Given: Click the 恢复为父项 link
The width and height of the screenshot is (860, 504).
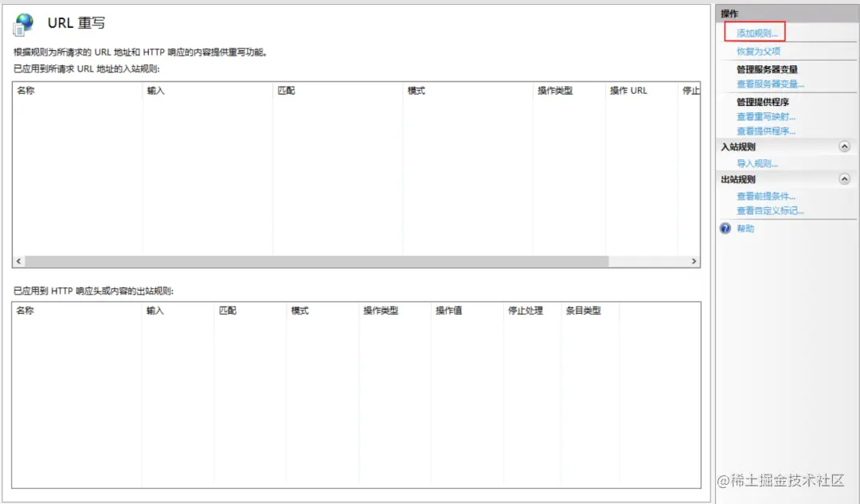Looking at the screenshot, I should (758, 51).
